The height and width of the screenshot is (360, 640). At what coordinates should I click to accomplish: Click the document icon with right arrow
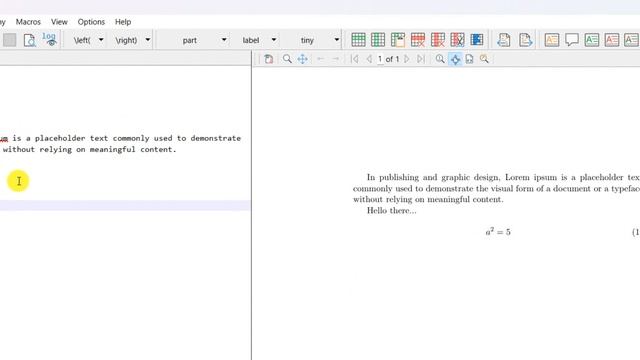(525, 40)
